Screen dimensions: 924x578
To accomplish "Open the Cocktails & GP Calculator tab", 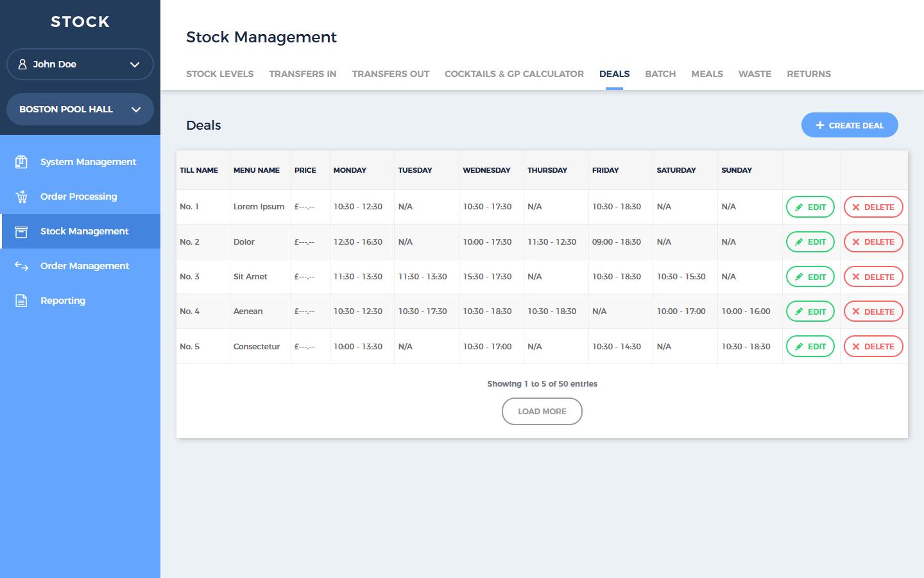I will [514, 74].
